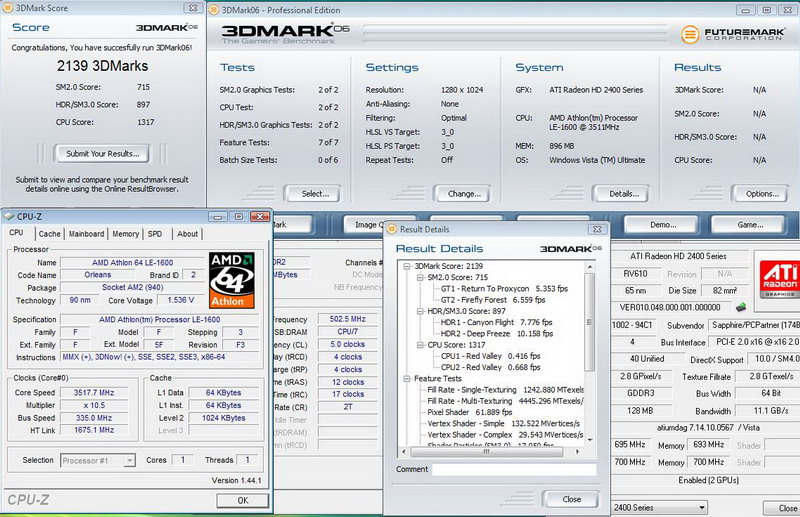
Task: Click the Result Details window title icon
Action: [391, 229]
